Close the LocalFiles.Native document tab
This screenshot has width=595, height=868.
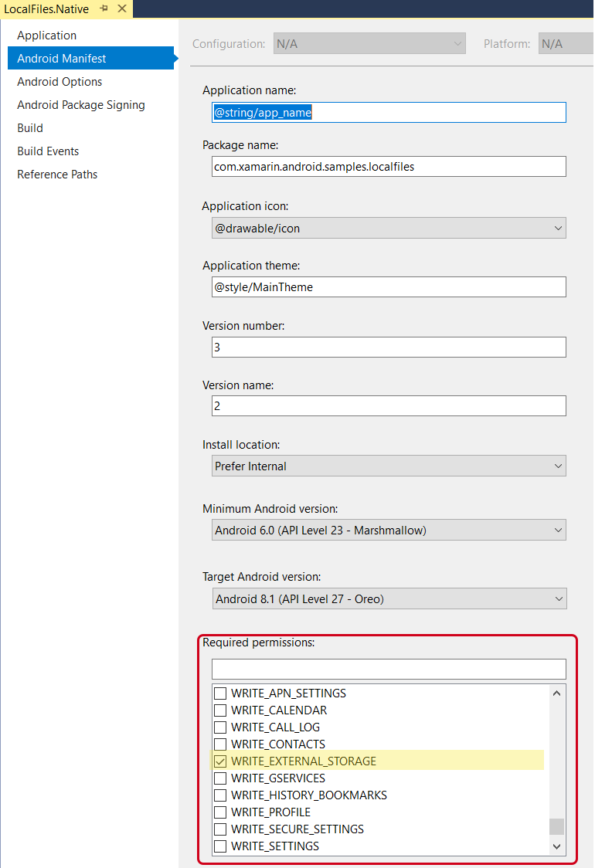tap(121, 8)
